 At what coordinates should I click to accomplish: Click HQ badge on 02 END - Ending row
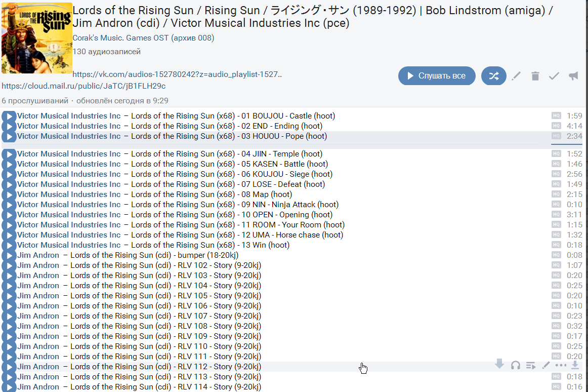556,126
